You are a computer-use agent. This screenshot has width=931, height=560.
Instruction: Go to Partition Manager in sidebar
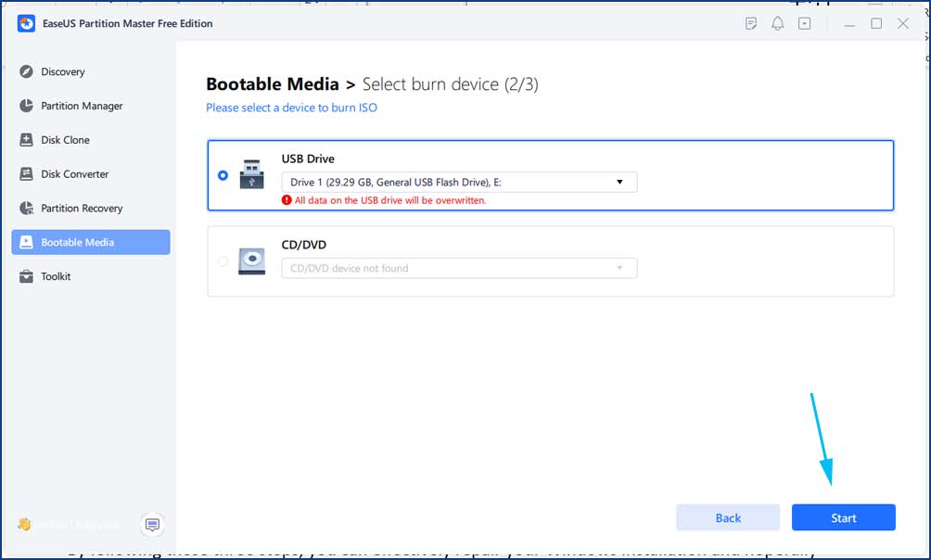[x=91, y=106]
